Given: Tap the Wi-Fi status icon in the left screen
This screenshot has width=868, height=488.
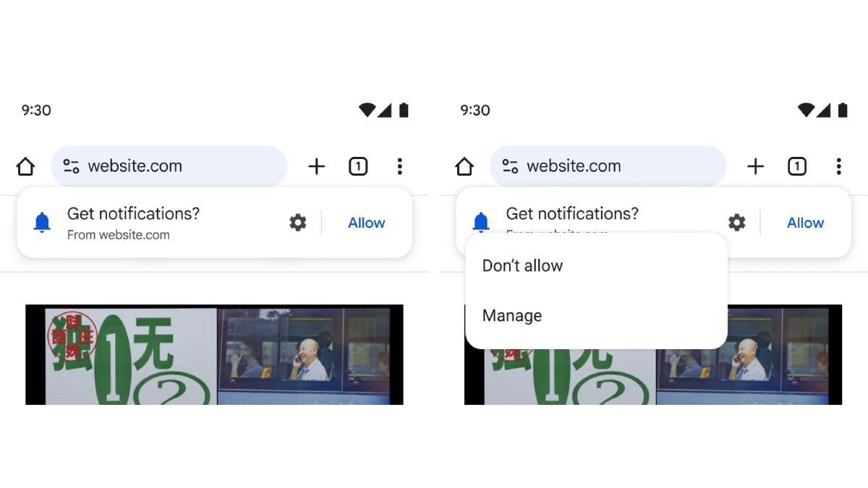Looking at the screenshot, I should pyautogui.click(x=367, y=110).
